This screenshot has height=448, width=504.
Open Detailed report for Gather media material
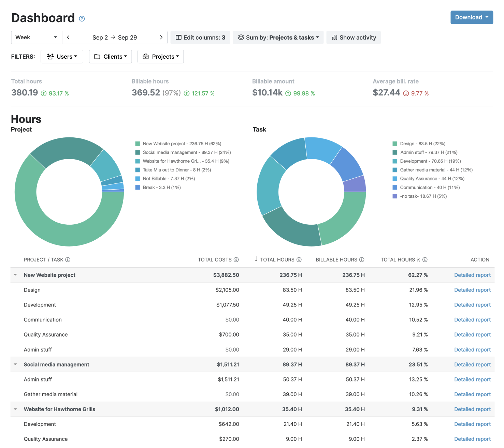click(x=472, y=394)
